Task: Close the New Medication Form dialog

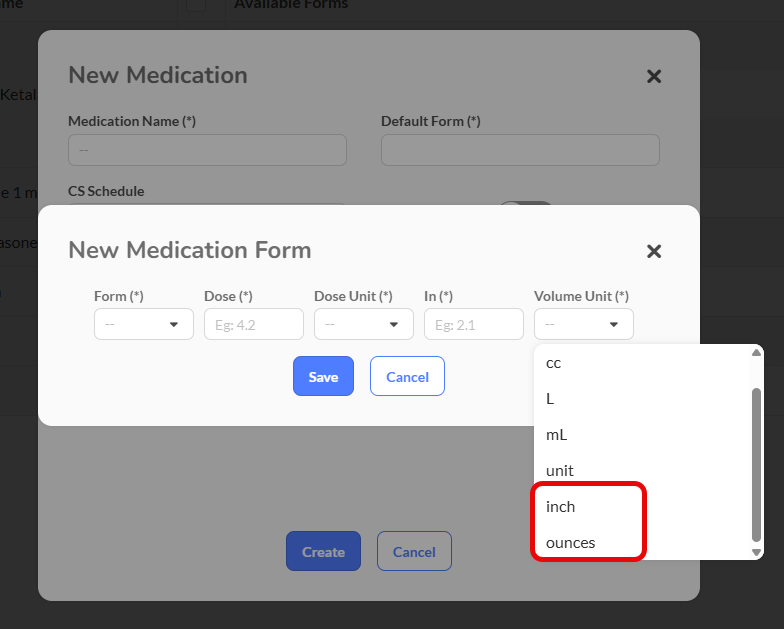Action: pyautogui.click(x=654, y=251)
